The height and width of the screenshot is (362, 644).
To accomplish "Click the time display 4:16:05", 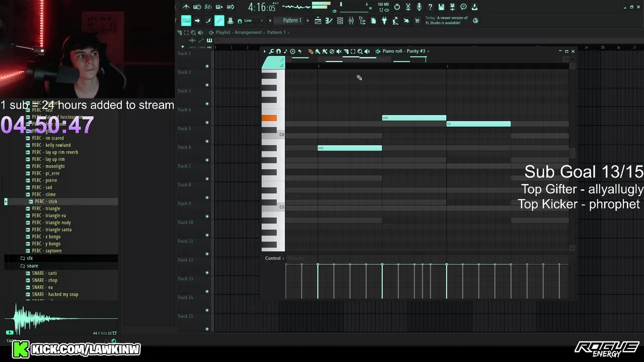I will coord(262,8).
